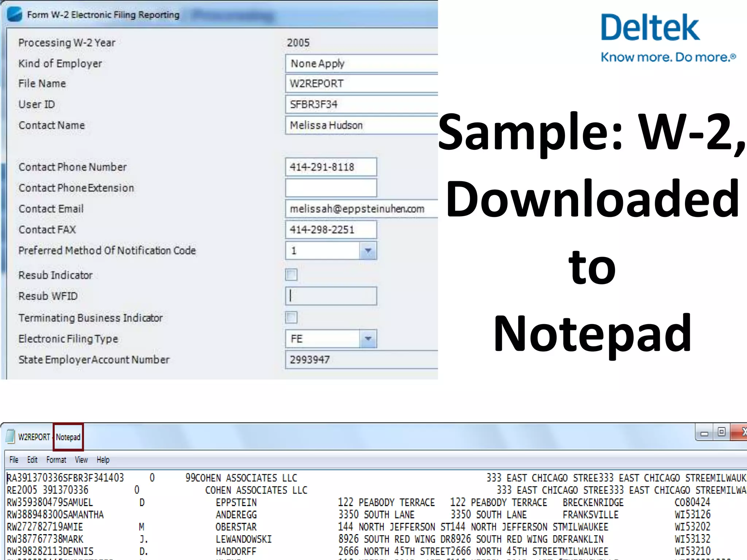
Task: Click the Contact Email field
Action: click(361, 209)
